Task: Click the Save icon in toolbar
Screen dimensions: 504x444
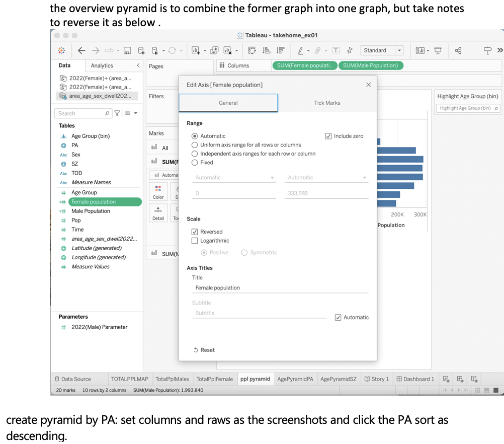Action: click(127, 50)
